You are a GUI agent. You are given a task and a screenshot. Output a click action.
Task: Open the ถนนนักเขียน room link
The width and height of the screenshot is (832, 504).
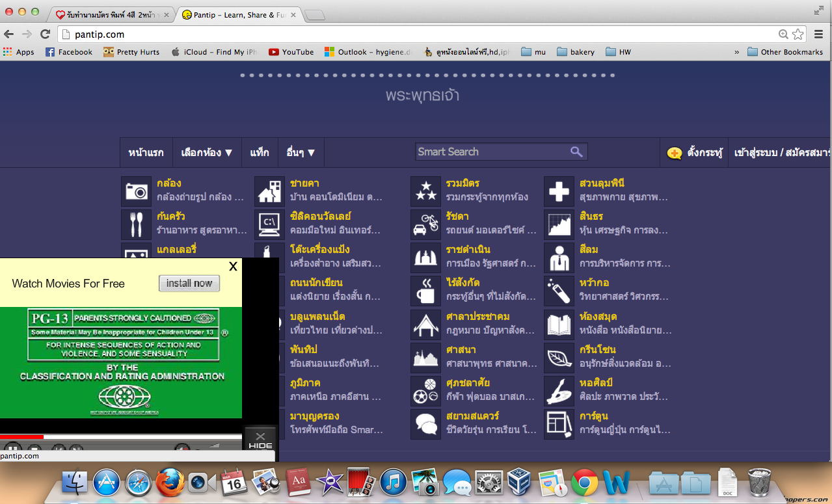point(316,283)
